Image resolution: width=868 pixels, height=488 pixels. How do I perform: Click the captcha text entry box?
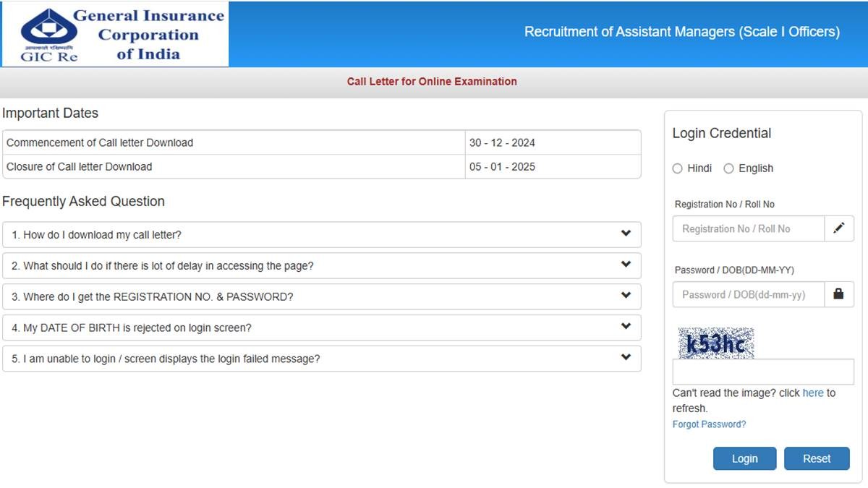[763, 372]
